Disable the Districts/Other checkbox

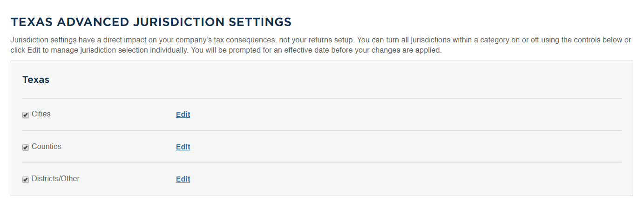(26, 180)
